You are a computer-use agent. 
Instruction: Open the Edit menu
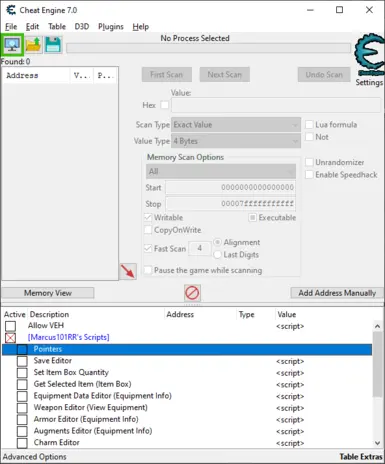(32, 27)
